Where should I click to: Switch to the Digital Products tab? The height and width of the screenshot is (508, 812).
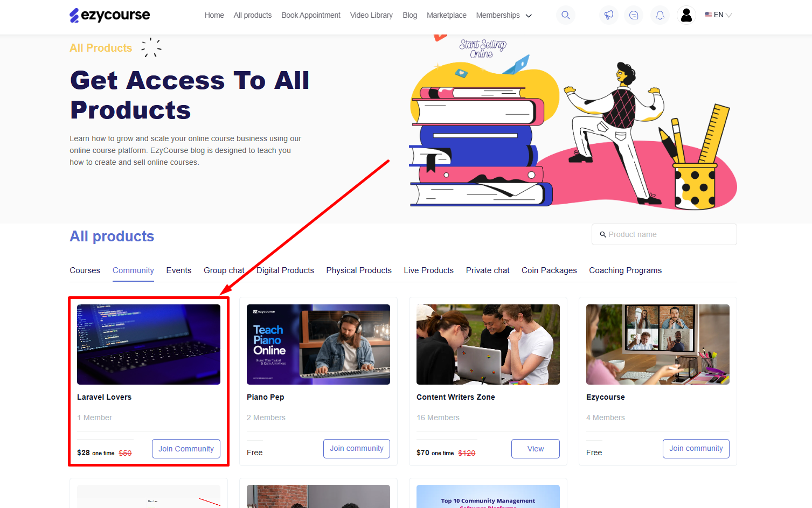click(285, 270)
